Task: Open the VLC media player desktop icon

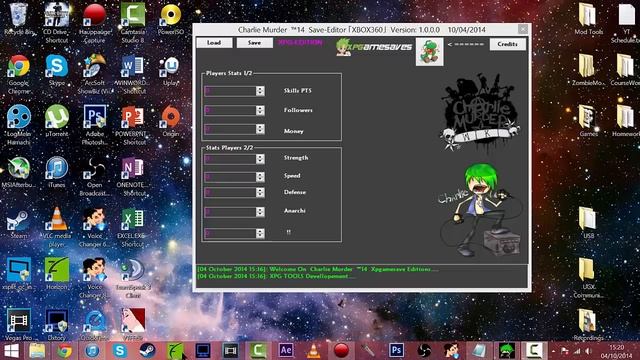Action: 57,227
